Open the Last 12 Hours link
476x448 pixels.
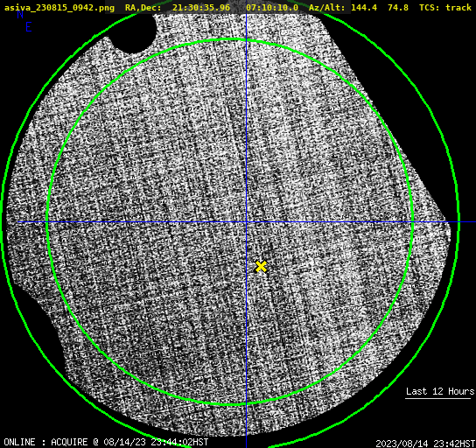click(440, 391)
